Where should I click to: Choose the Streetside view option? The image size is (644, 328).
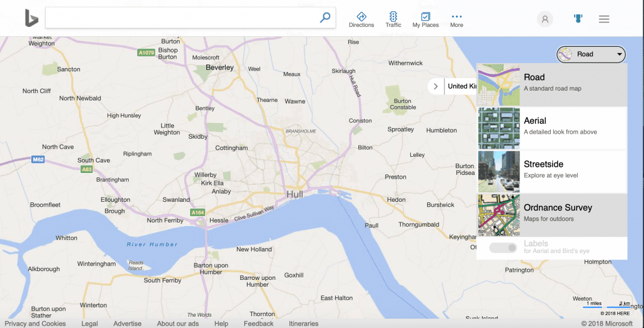552,171
